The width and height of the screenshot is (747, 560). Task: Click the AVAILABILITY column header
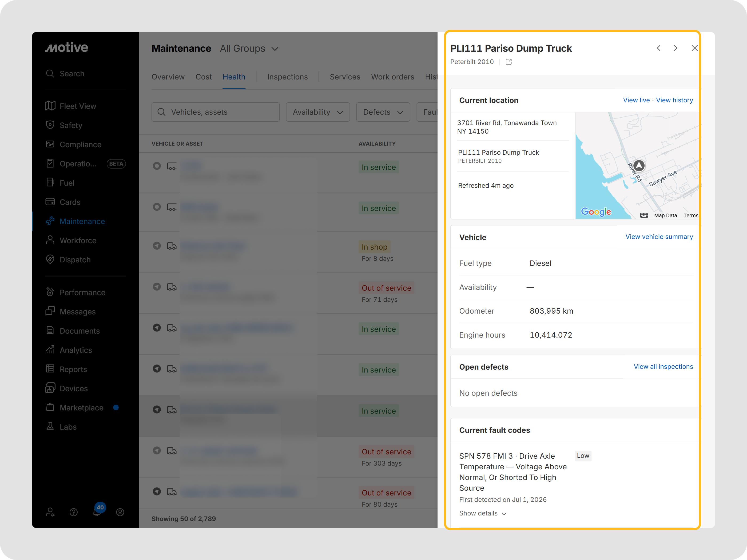point(377,144)
